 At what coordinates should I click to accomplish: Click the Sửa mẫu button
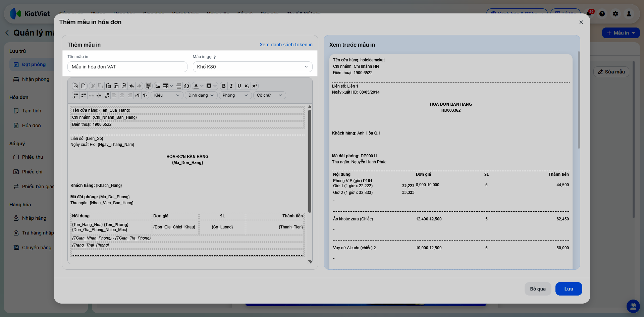click(611, 72)
